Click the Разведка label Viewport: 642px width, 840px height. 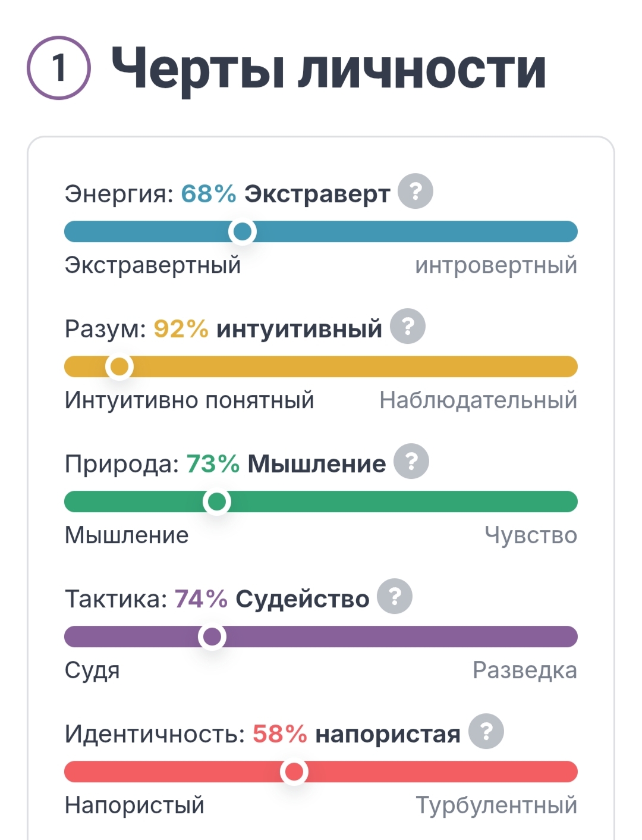coord(524,670)
